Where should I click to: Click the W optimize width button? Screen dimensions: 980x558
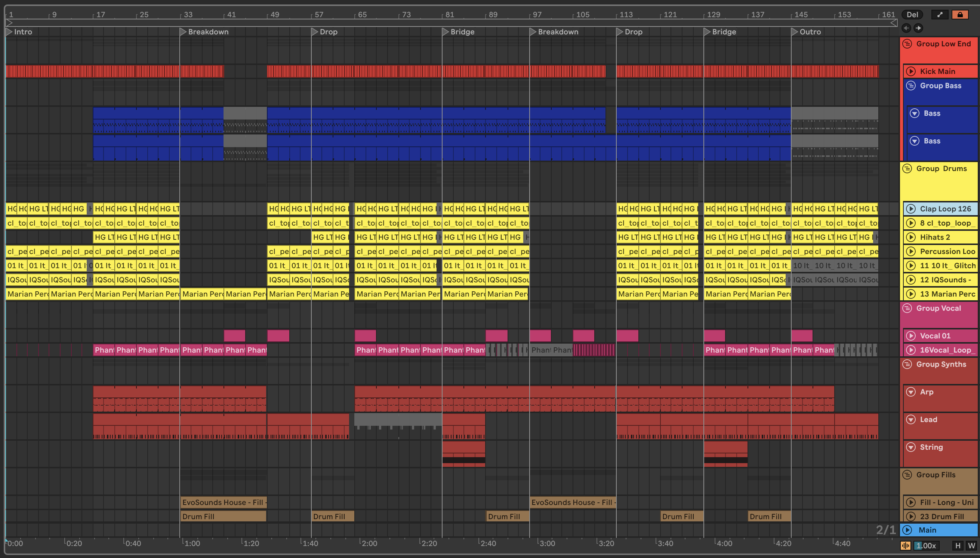pyautogui.click(x=971, y=546)
